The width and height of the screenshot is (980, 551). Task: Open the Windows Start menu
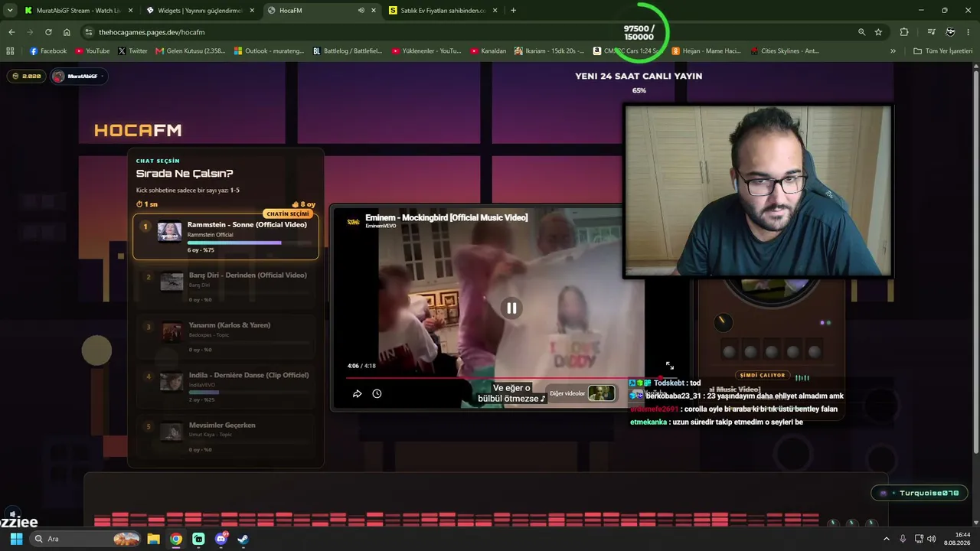coord(16,539)
